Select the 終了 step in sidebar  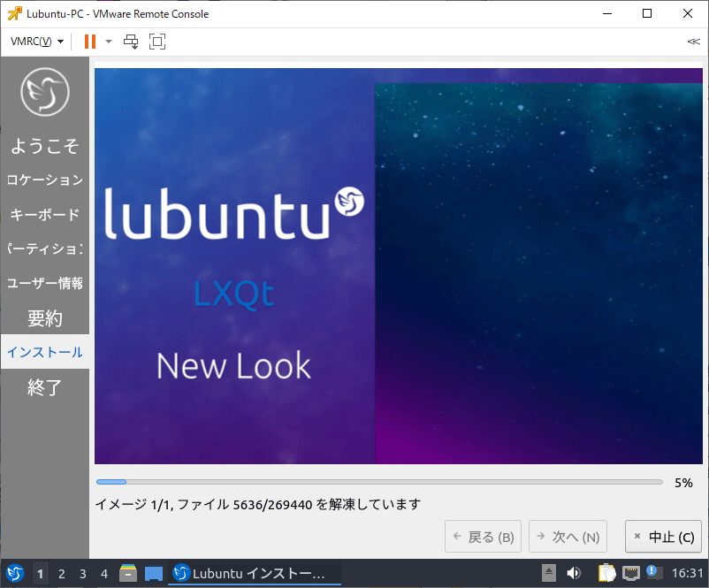45,387
